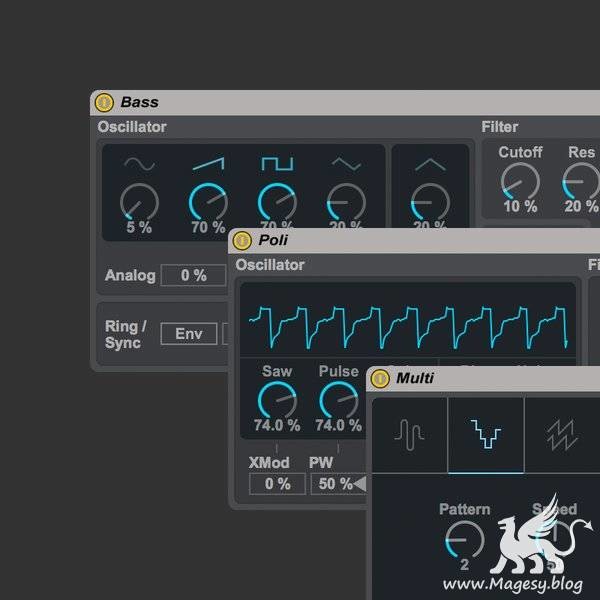Click the sub oscillator triangle icon in Bass
Image resolution: width=600 pixels, height=600 pixels.
point(429,164)
